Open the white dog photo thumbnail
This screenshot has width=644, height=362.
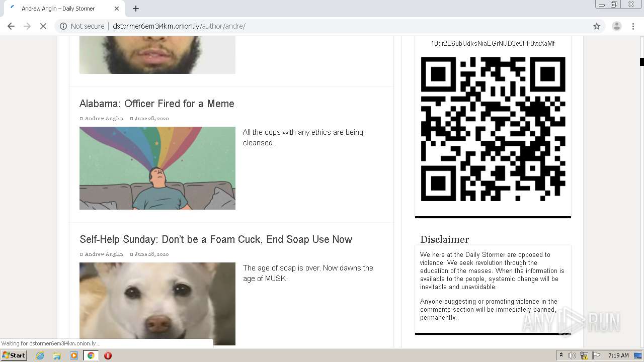click(157, 304)
